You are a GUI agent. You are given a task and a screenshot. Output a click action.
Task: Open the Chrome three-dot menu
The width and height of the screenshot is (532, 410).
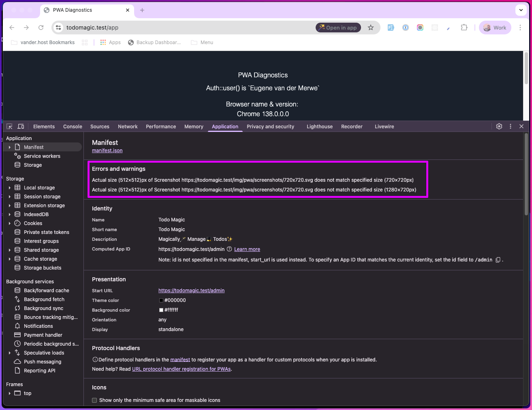(x=520, y=28)
